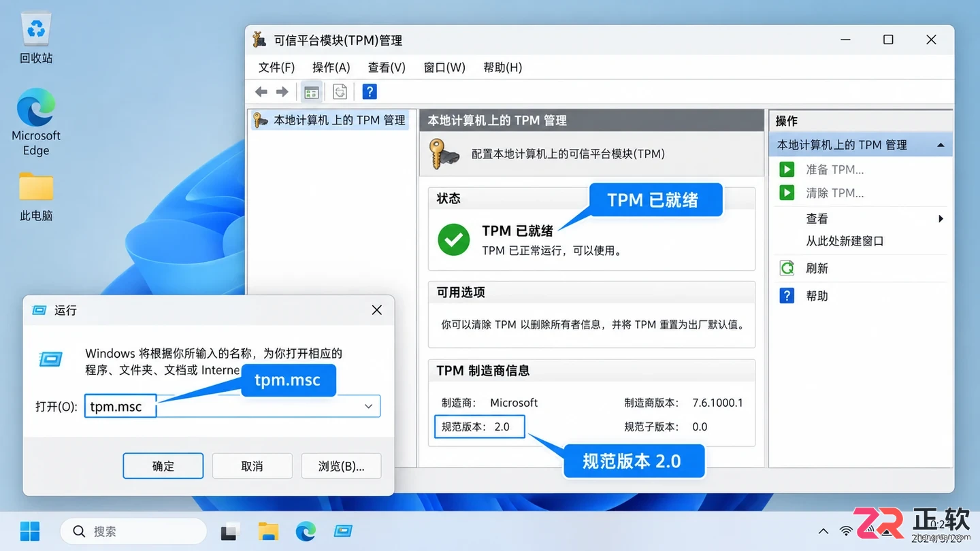Open the 窗口(W) menu

pyautogui.click(x=444, y=67)
